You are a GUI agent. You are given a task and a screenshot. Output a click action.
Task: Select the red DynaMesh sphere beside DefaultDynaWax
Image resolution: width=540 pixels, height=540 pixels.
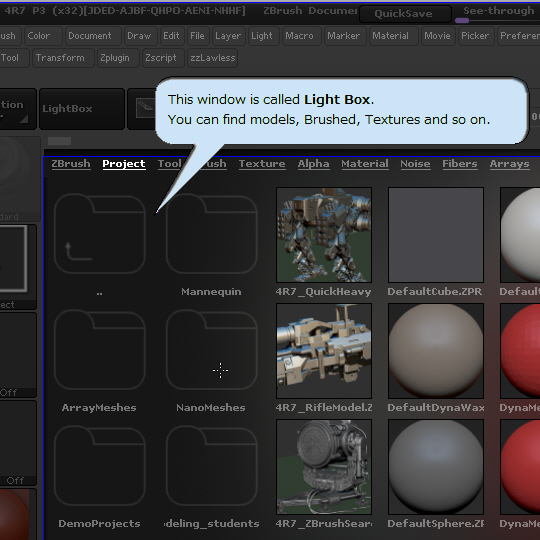tap(520, 351)
